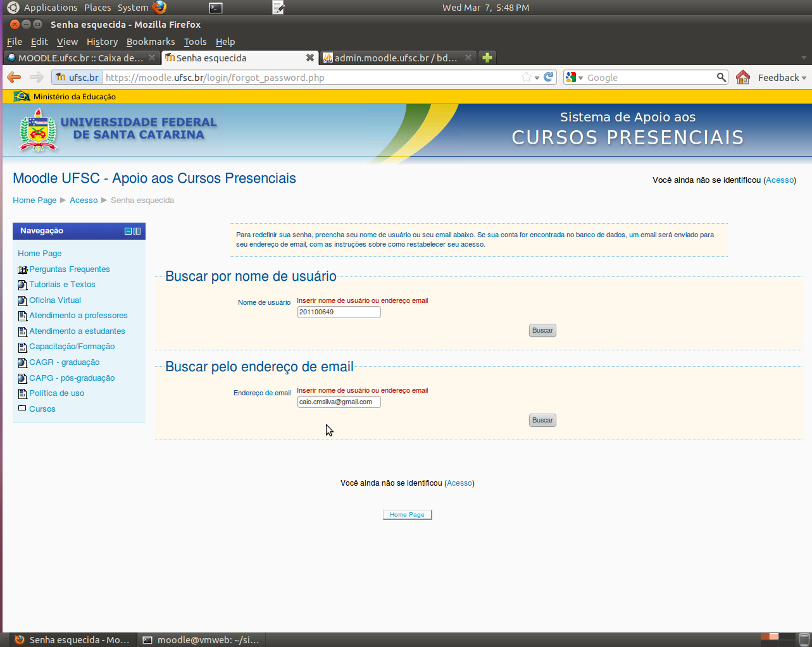Click Acesso link in the footer
Image resolution: width=812 pixels, height=647 pixels.
(x=459, y=483)
